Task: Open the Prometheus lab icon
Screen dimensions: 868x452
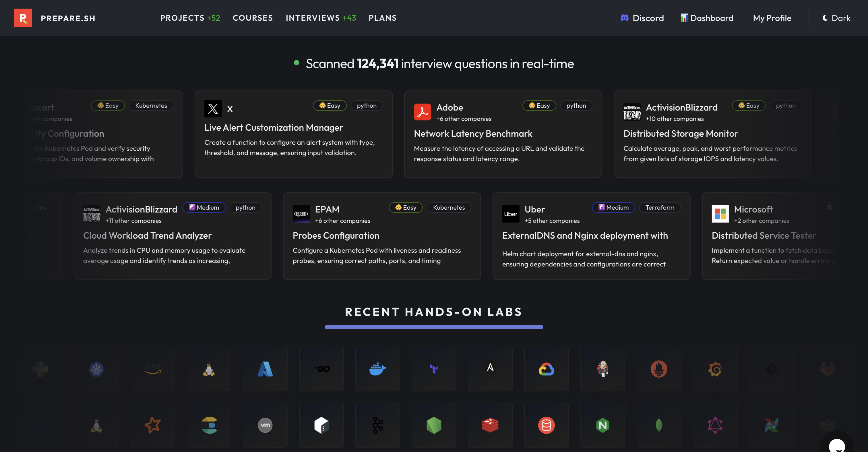Action: (659, 369)
